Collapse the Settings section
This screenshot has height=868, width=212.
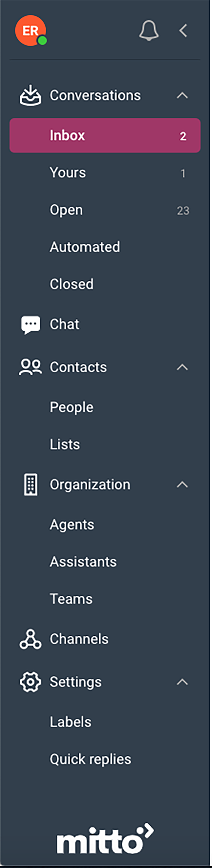pos(183,681)
